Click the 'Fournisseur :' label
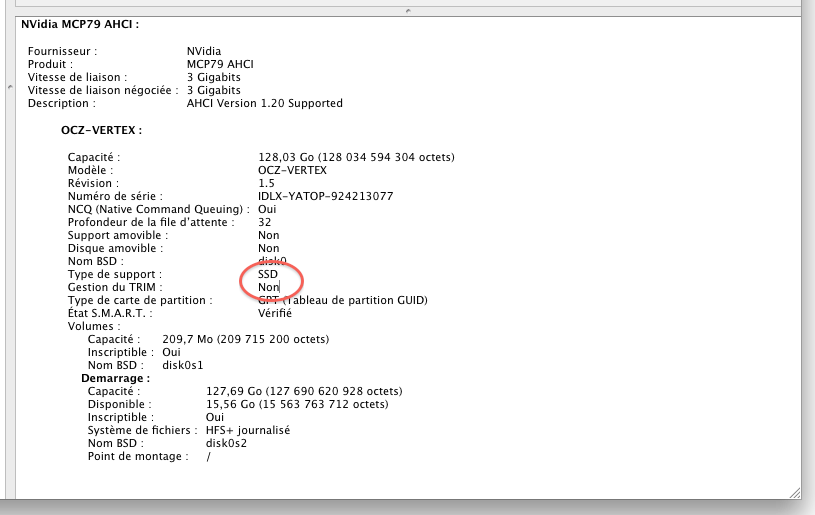 click(62, 51)
